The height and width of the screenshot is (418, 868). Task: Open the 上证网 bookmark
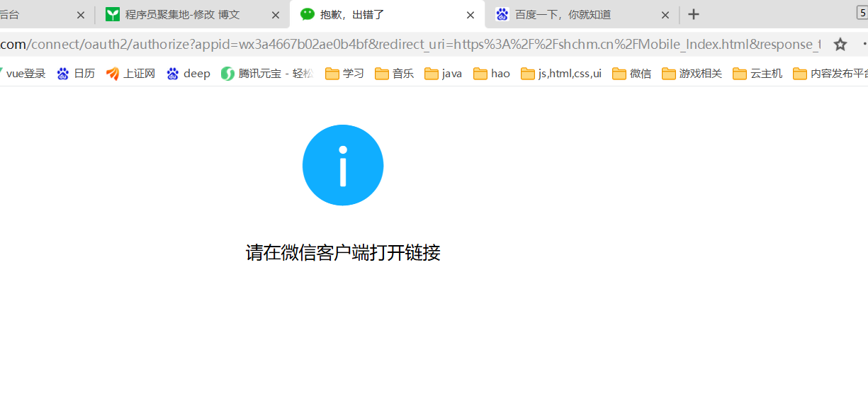[131, 74]
